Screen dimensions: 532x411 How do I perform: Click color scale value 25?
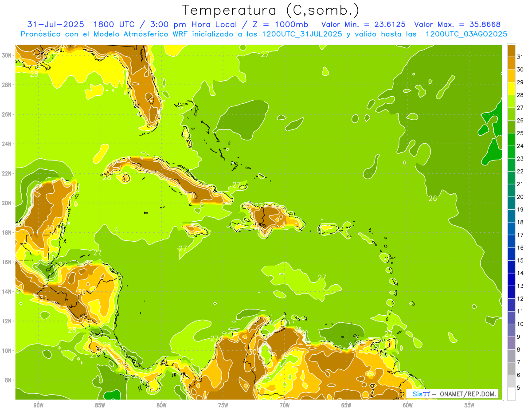click(520, 133)
